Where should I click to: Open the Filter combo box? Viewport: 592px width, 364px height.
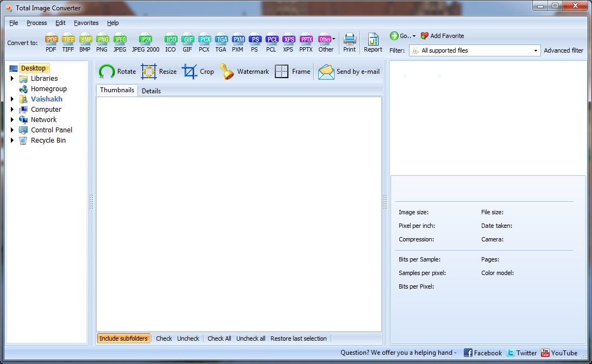[x=475, y=50]
